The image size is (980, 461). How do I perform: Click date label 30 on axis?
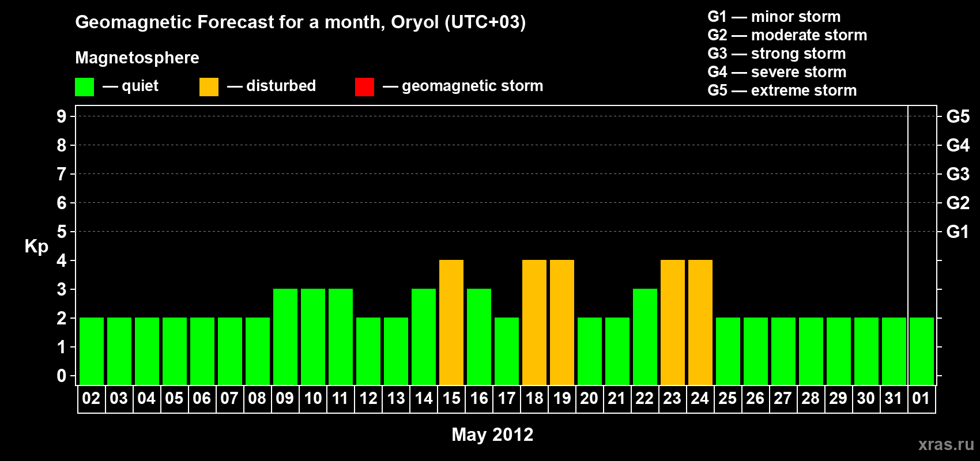point(866,399)
